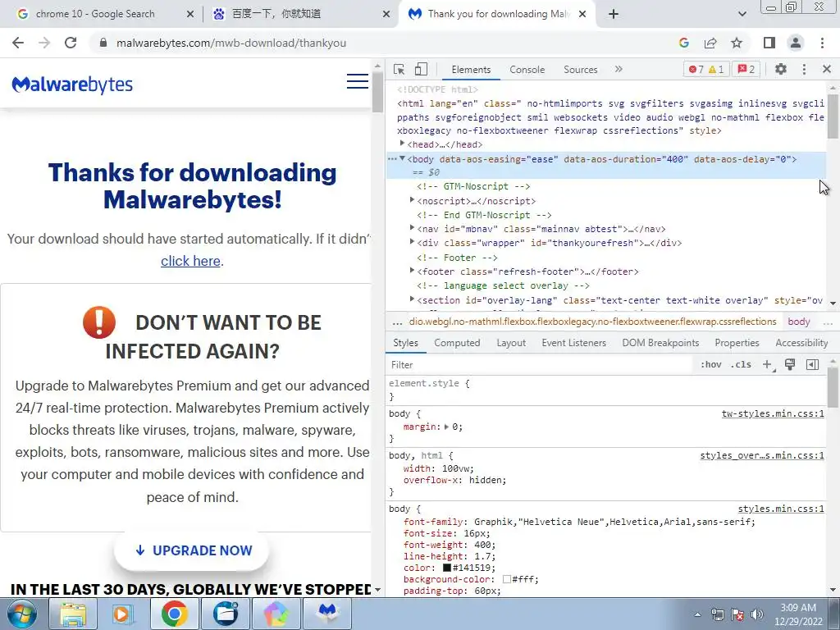The width and height of the screenshot is (840, 630).
Task: Select the Styles tab
Action: point(405,343)
